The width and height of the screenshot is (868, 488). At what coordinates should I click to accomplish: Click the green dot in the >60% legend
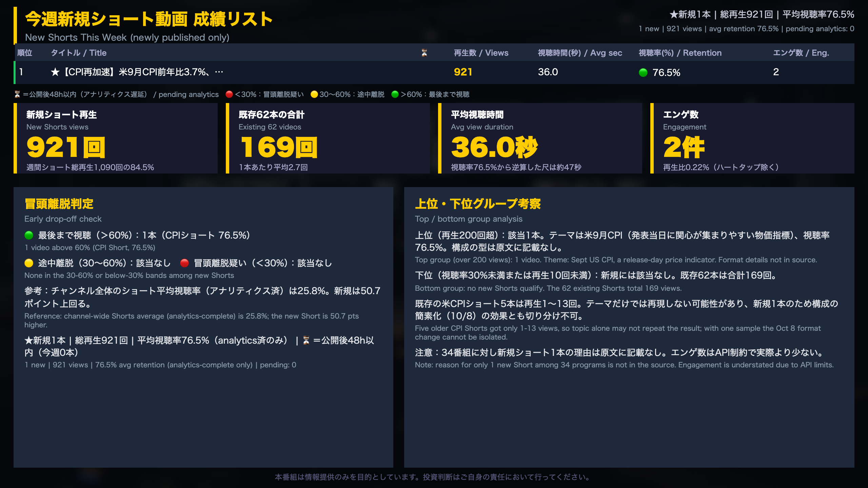point(395,94)
